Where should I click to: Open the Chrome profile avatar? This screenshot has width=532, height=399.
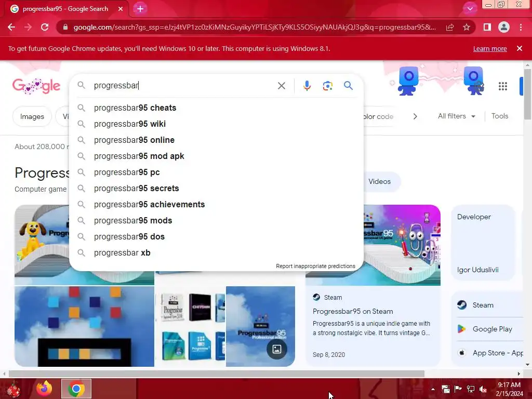(x=504, y=27)
